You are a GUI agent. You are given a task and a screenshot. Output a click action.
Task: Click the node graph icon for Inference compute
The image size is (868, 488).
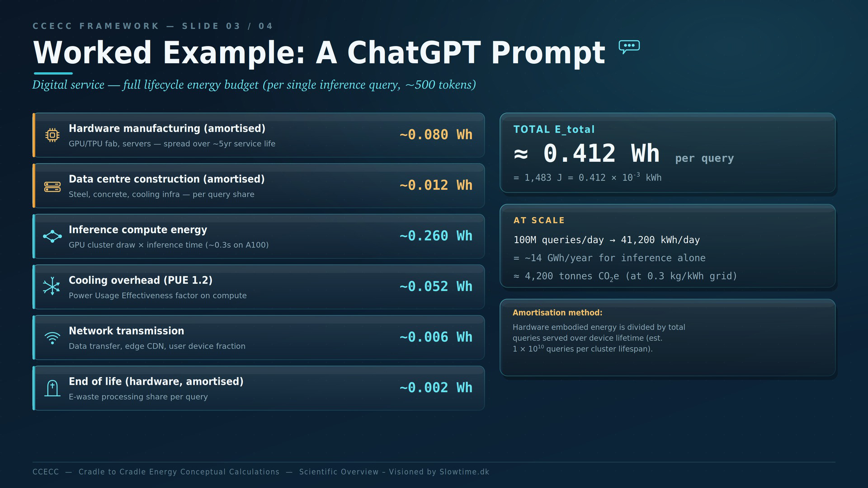pyautogui.click(x=52, y=236)
